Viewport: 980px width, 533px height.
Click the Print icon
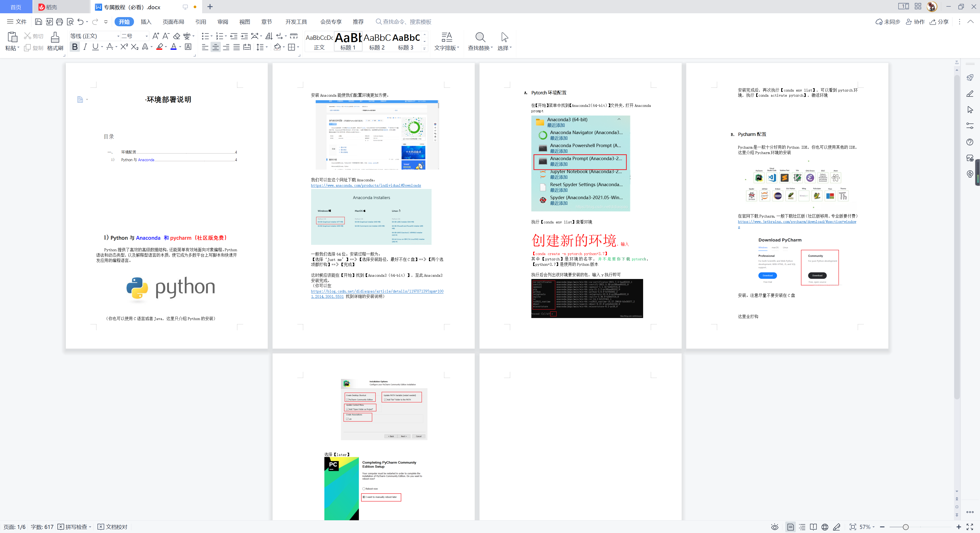(59, 22)
